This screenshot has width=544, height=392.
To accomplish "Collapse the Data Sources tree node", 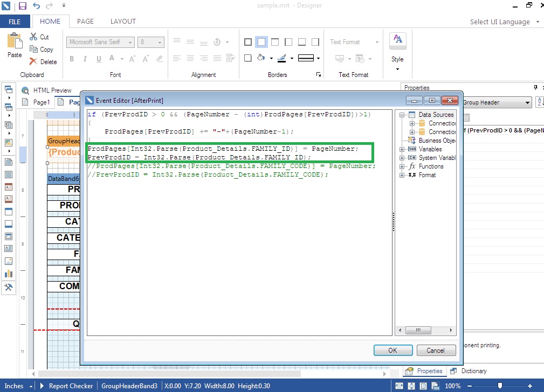I will (x=402, y=115).
